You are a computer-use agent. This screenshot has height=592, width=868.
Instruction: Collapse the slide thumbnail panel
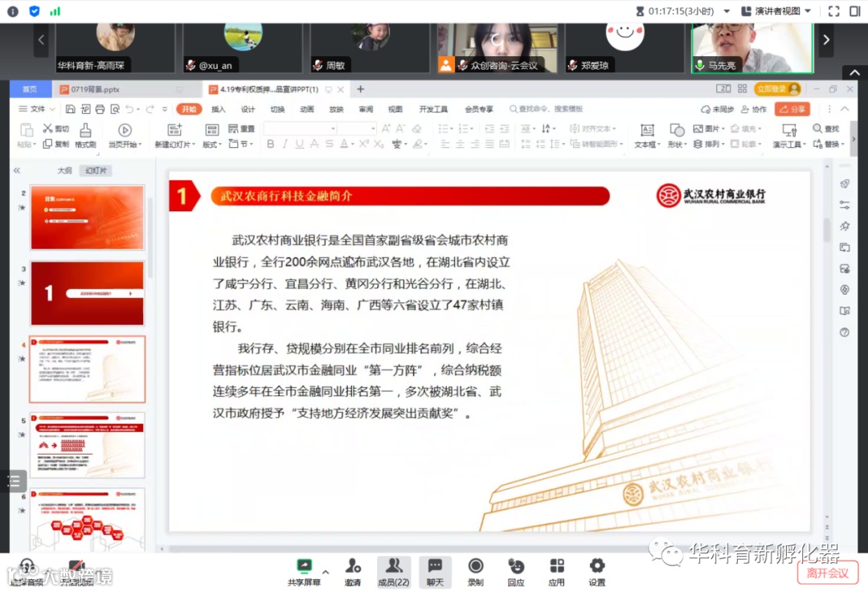click(17, 170)
